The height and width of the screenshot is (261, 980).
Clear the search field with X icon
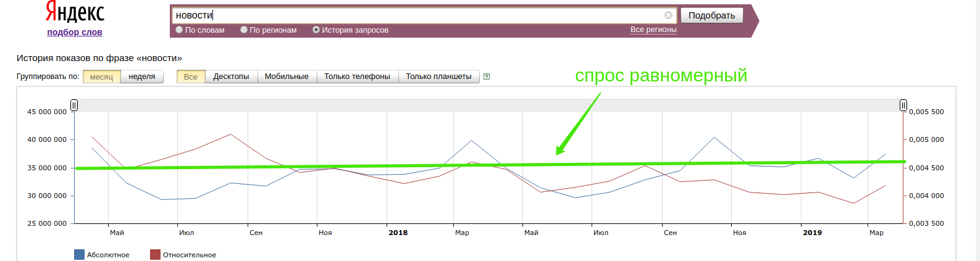click(668, 15)
